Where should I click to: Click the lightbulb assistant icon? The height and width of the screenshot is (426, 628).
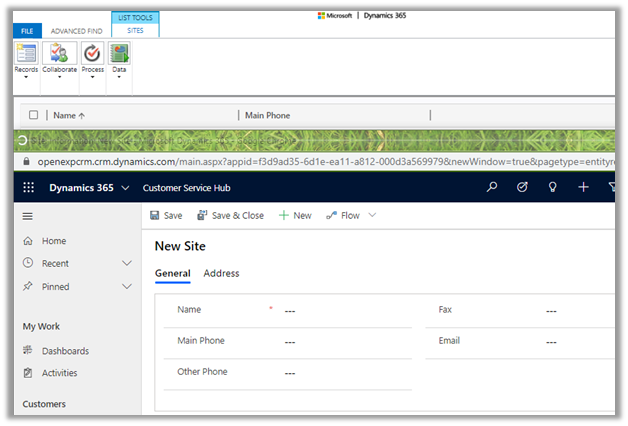coord(552,187)
